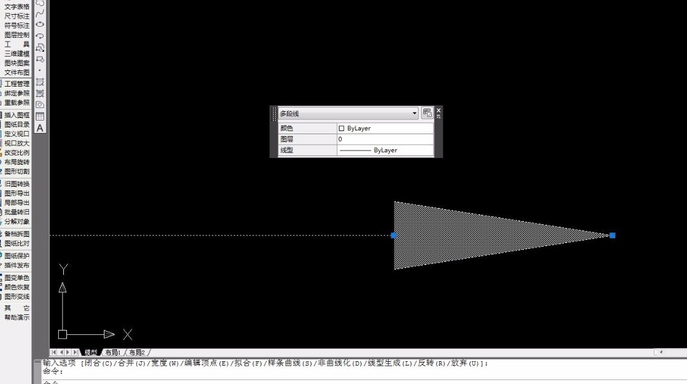The width and height of the screenshot is (687, 384).
Task: Open the 帮助演示 menu
Action: click(x=17, y=317)
